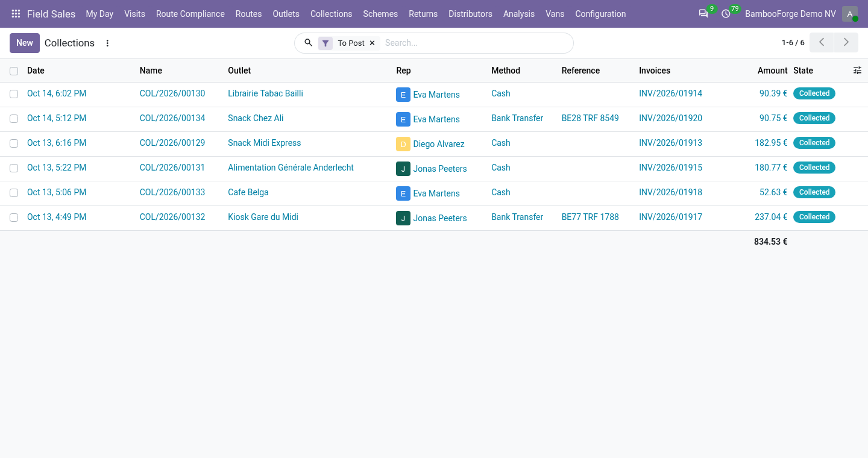Open optional columns settings icon
The image size is (868, 458).
pyautogui.click(x=857, y=71)
